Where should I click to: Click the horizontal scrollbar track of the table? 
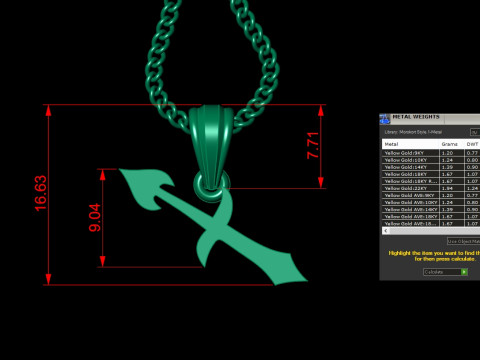(435, 231)
